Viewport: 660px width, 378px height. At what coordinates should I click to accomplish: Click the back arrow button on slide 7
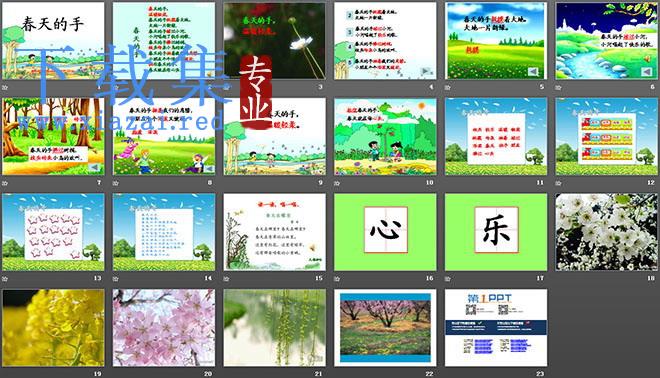pos(95,168)
